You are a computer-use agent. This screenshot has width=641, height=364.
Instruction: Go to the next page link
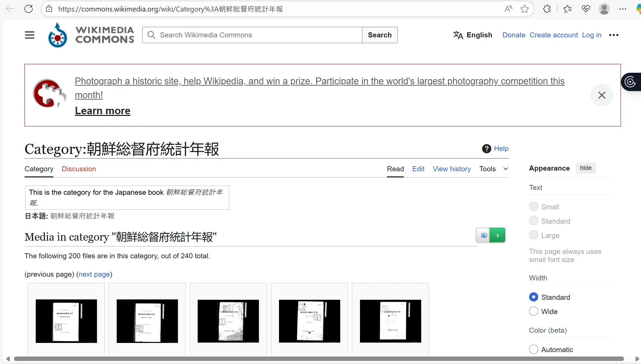pyautogui.click(x=94, y=274)
